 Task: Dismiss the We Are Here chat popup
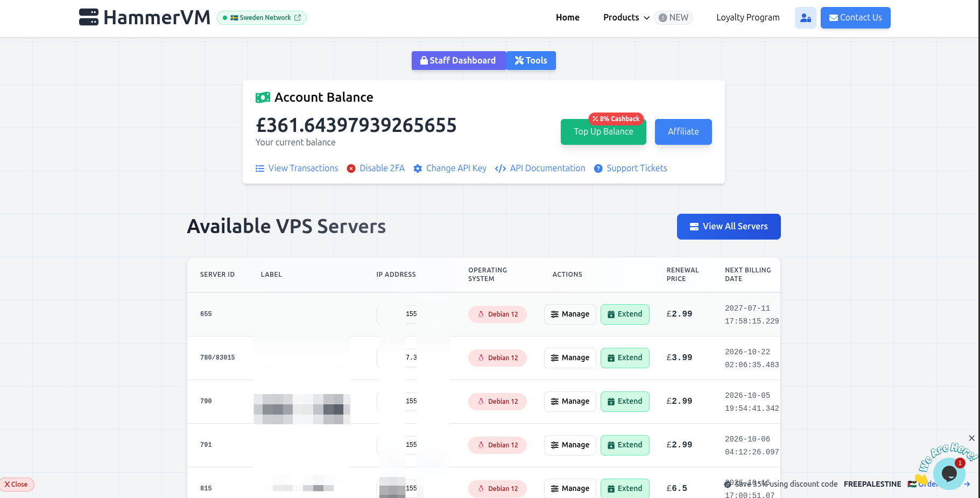pyautogui.click(x=971, y=438)
